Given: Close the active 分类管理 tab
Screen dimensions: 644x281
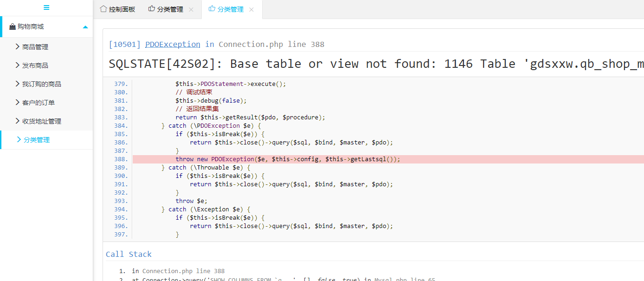Looking at the screenshot, I should 251,10.
